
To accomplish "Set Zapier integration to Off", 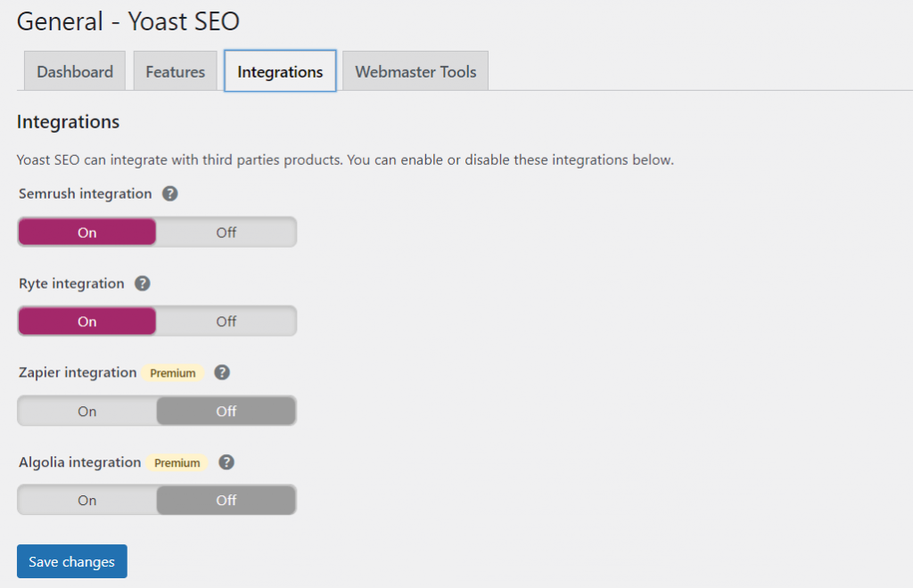I will (226, 412).
